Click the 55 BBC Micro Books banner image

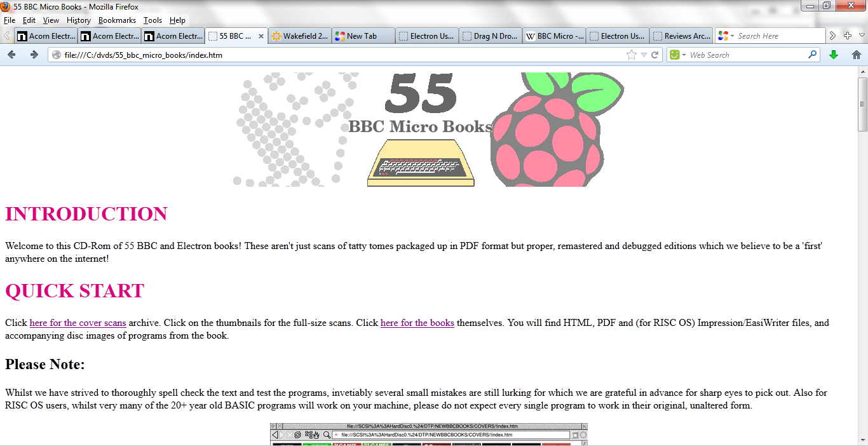[430, 129]
